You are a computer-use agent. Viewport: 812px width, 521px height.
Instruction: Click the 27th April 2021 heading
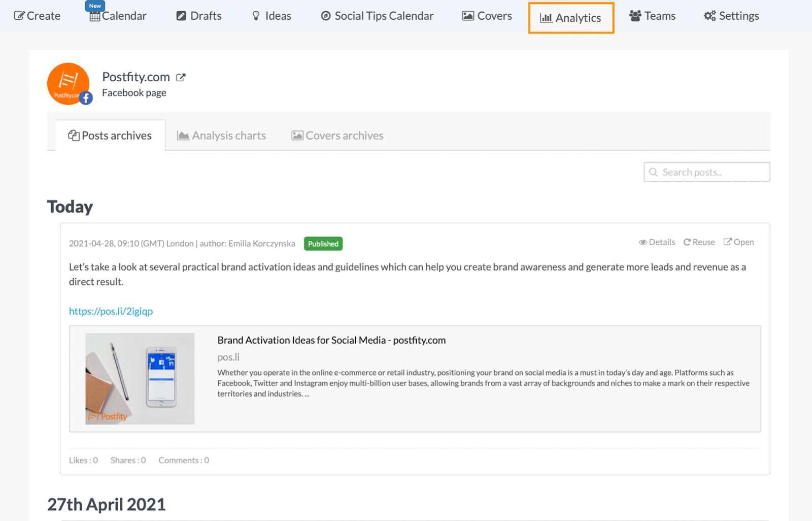107,504
